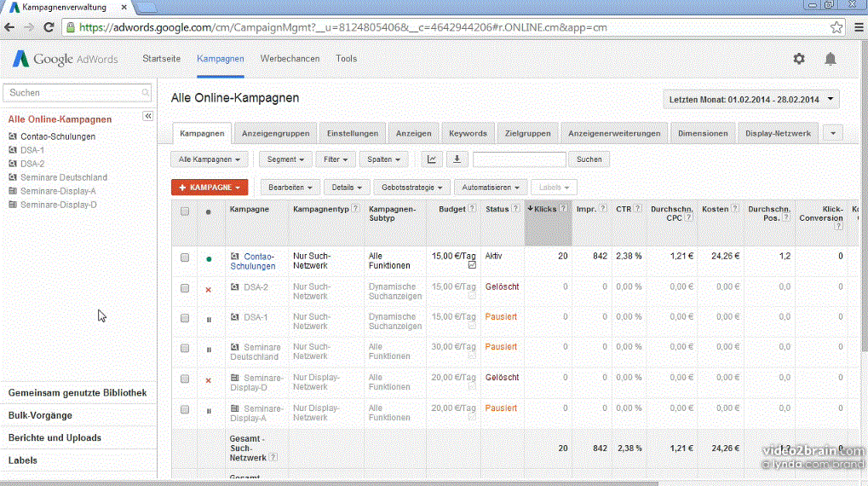Screen dimensions: 868x486
Task: Show the chart graph toggle
Action: 432,159
